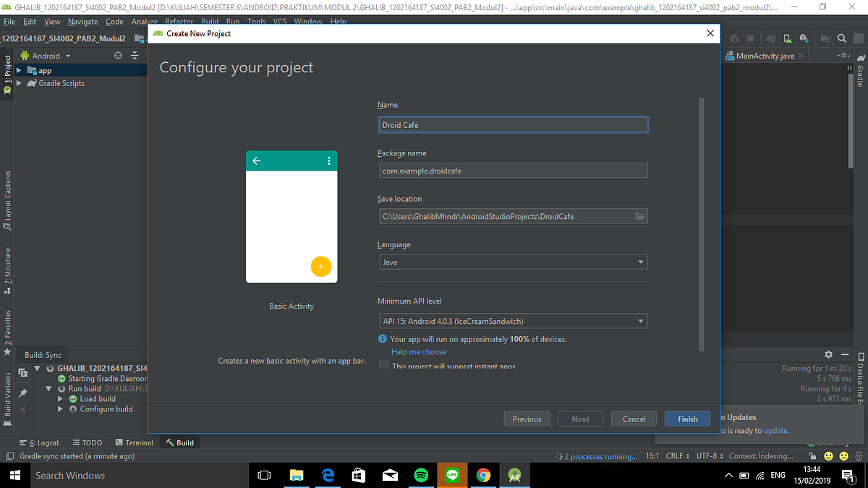Check 'This project will support instant apps'

[383, 365]
